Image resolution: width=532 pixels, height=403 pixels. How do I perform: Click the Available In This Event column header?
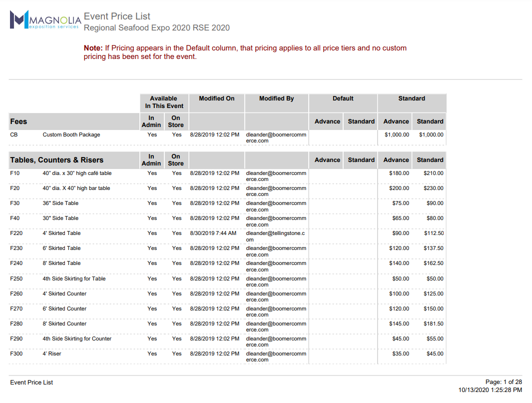pyautogui.click(x=164, y=102)
